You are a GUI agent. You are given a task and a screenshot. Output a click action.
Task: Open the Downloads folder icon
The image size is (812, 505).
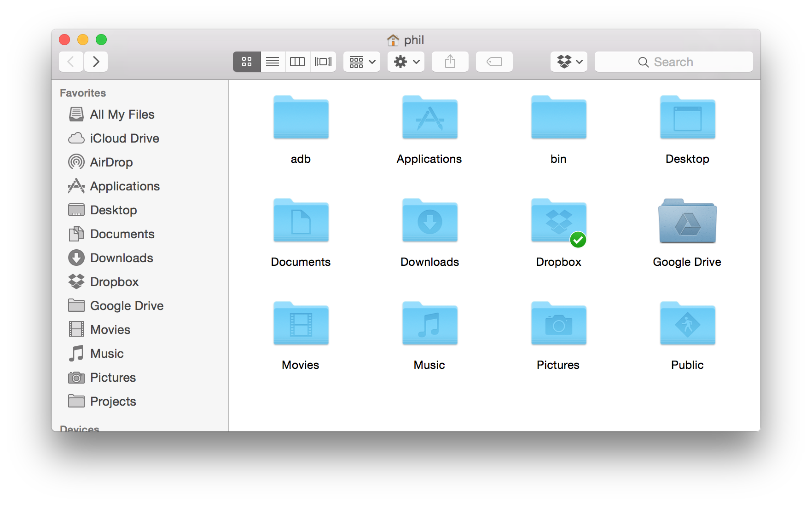pos(429,221)
